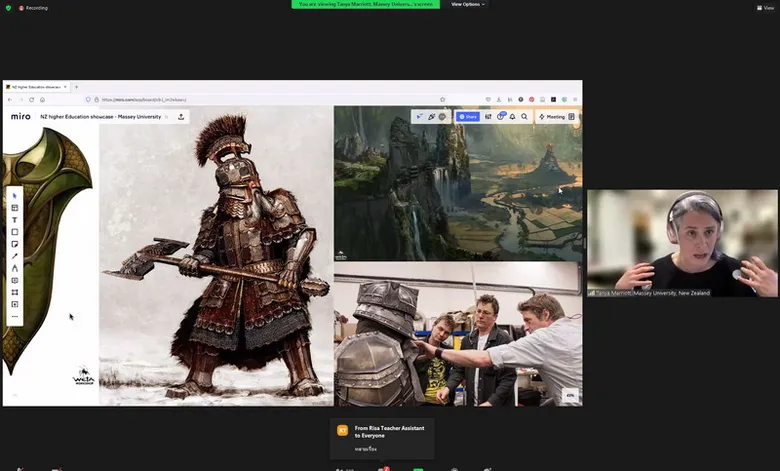
Task: Toggle the cursor-tracking arrow icon
Action: pos(419,117)
